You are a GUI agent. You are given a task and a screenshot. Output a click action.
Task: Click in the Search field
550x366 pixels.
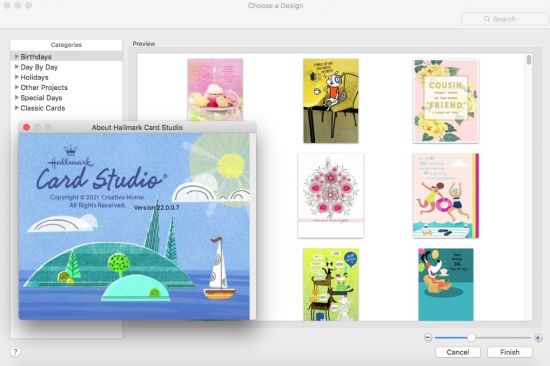click(x=505, y=19)
